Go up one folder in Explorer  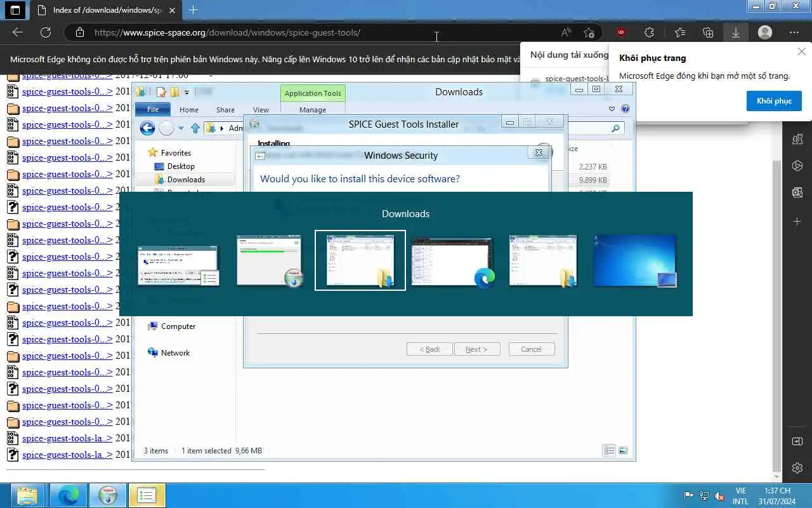[196, 128]
